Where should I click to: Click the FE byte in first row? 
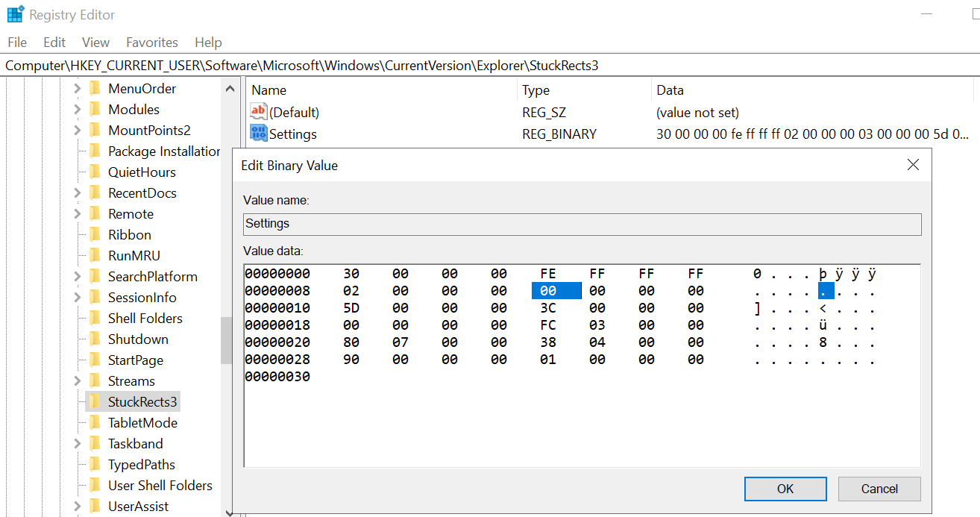(x=547, y=274)
